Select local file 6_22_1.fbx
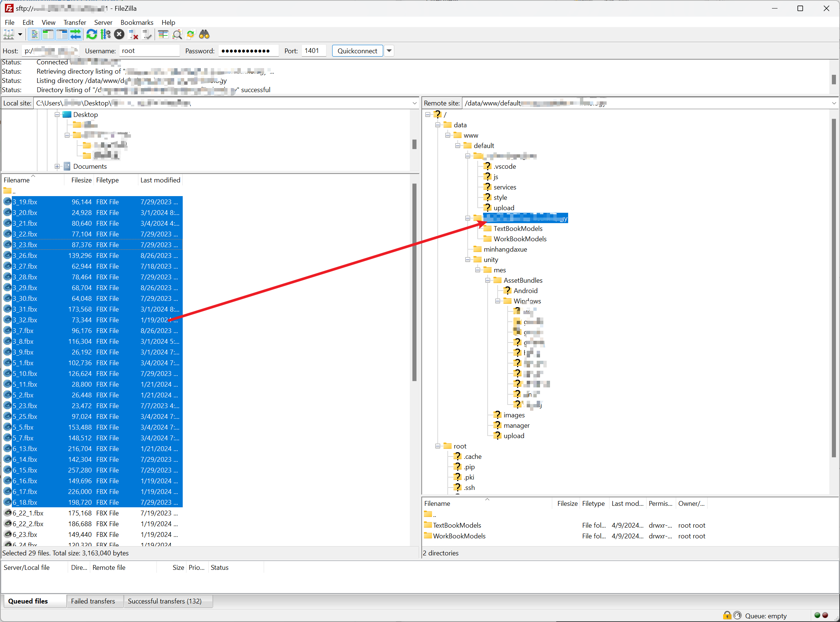Screen dimensions: 840x622 [92, 513]
